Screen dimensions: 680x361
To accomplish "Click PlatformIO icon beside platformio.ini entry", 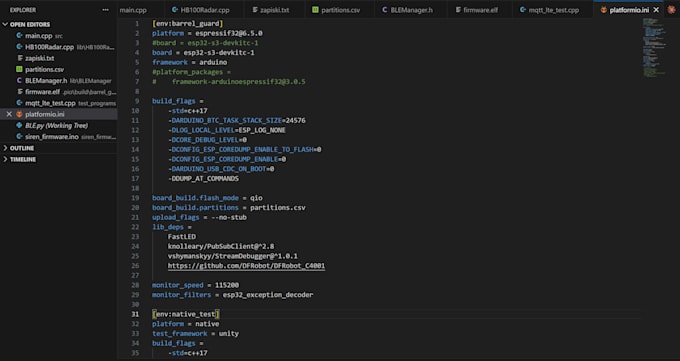I will [x=19, y=115].
